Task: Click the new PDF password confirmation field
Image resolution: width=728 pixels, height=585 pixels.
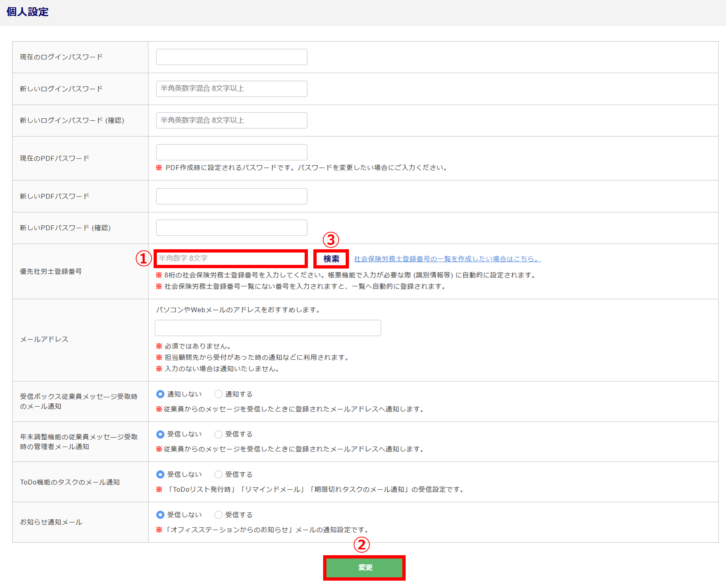Action: click(x=231, y=228)
